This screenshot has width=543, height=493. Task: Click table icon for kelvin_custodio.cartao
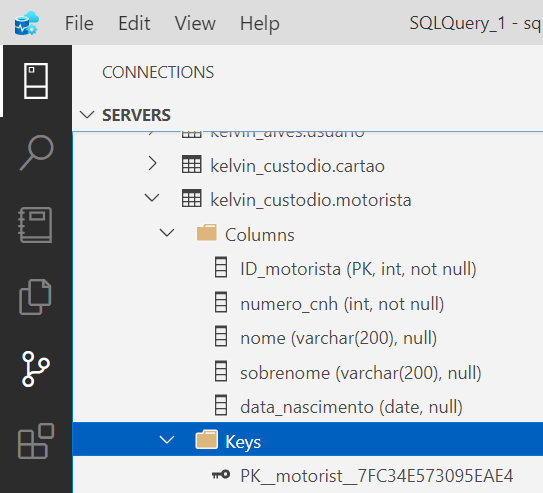coord(192,164)
